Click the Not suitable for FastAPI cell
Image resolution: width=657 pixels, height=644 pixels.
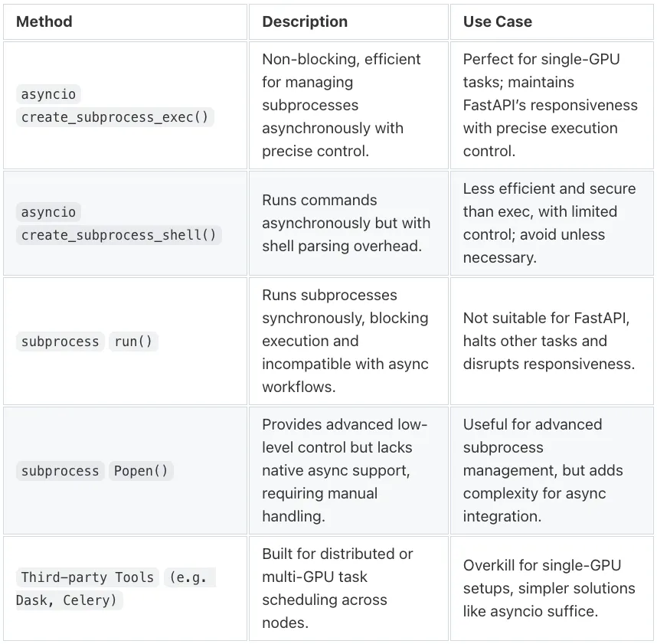551,341
